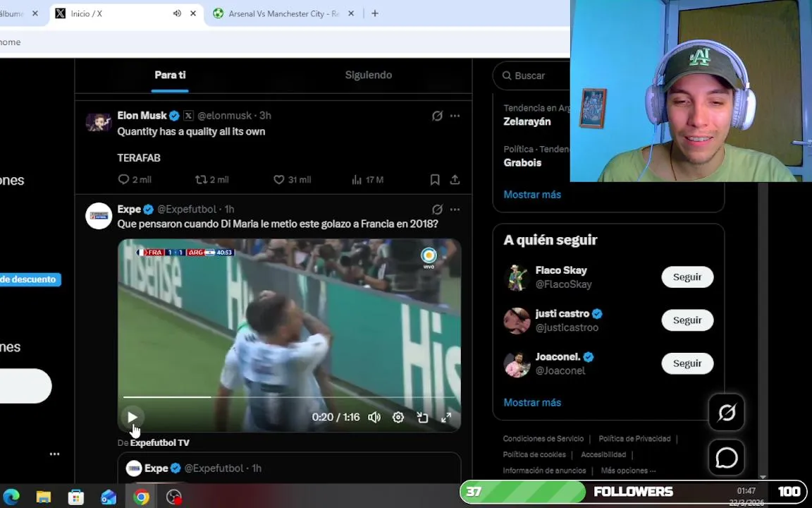Viewport: 812px width, 508px height.
Task: Expand Más opciones footer menu
Action: (628, 471)
